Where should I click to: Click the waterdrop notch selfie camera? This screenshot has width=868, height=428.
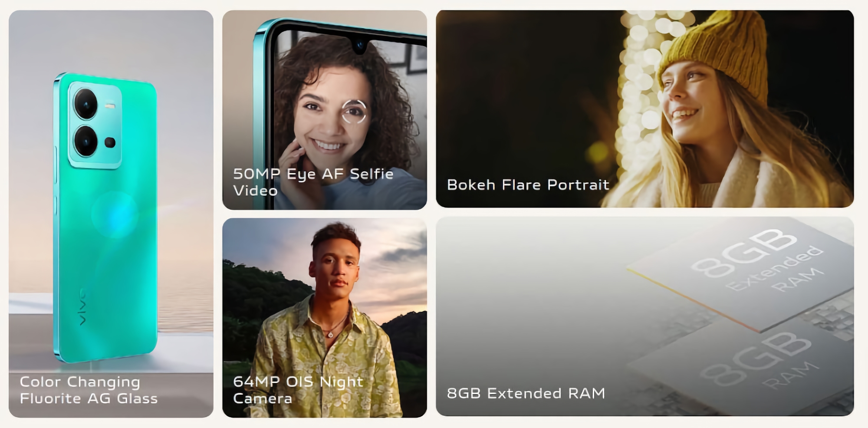point(360,45)
